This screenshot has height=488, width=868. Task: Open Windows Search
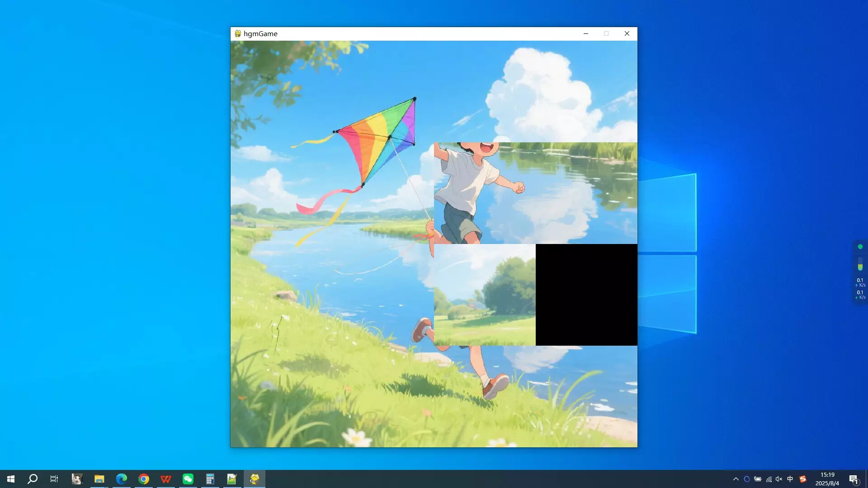pyautogui.click(x=32, y=479)
